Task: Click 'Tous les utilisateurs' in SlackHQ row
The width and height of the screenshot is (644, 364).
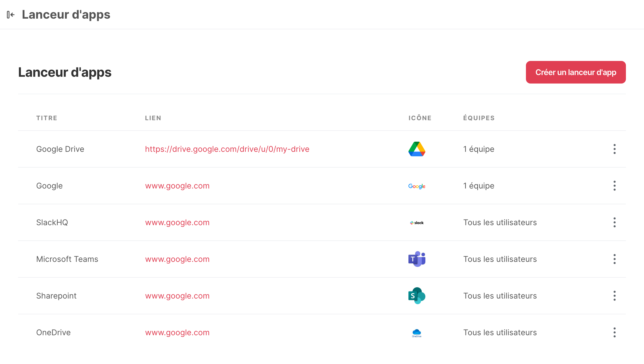Action: click(500, 222)
